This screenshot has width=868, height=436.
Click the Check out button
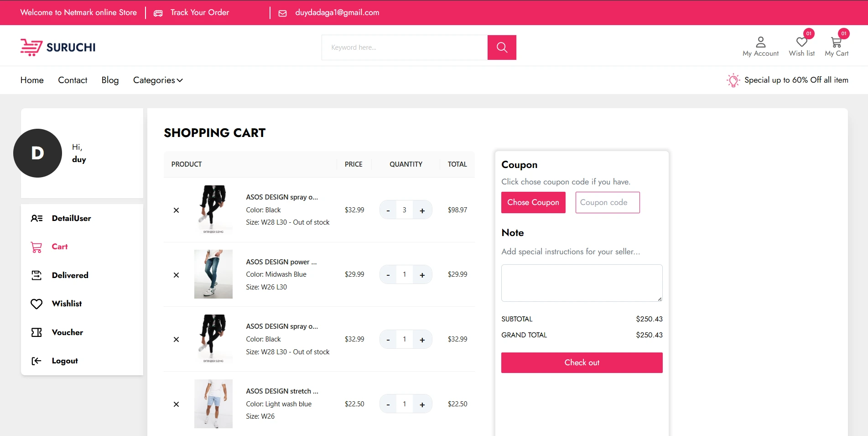click(x=582, y=362)
